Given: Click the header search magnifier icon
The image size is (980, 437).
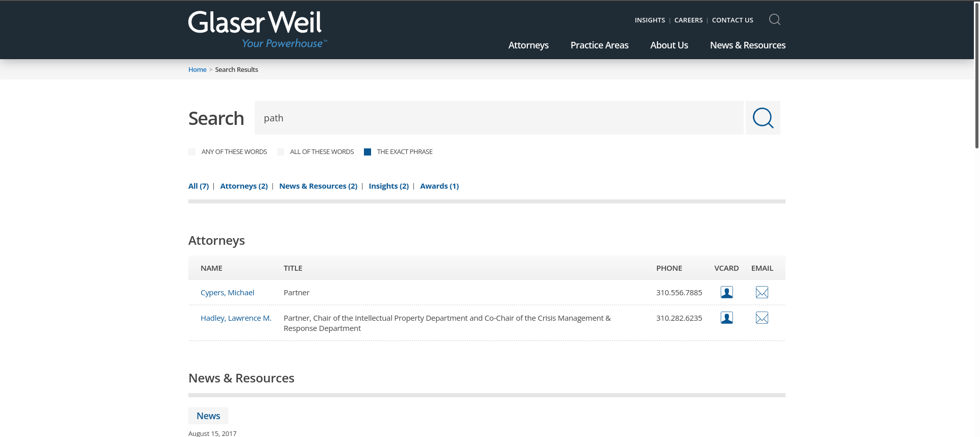Looking at the screenshot, I should click(774, 20).
